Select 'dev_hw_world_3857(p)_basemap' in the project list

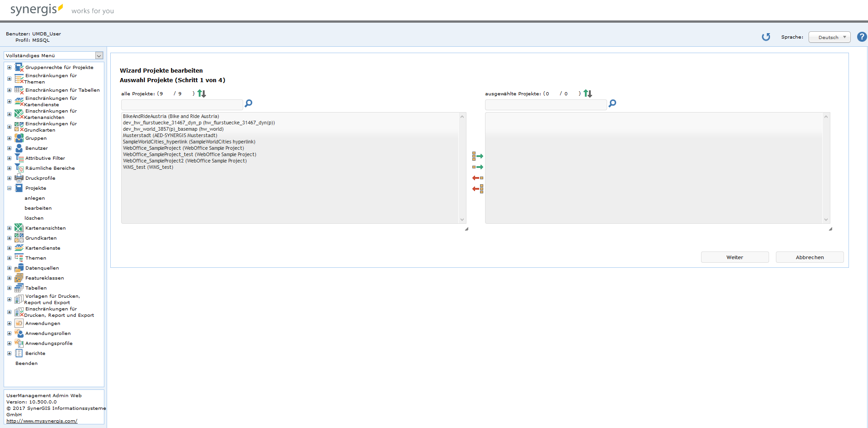(173, 129)
